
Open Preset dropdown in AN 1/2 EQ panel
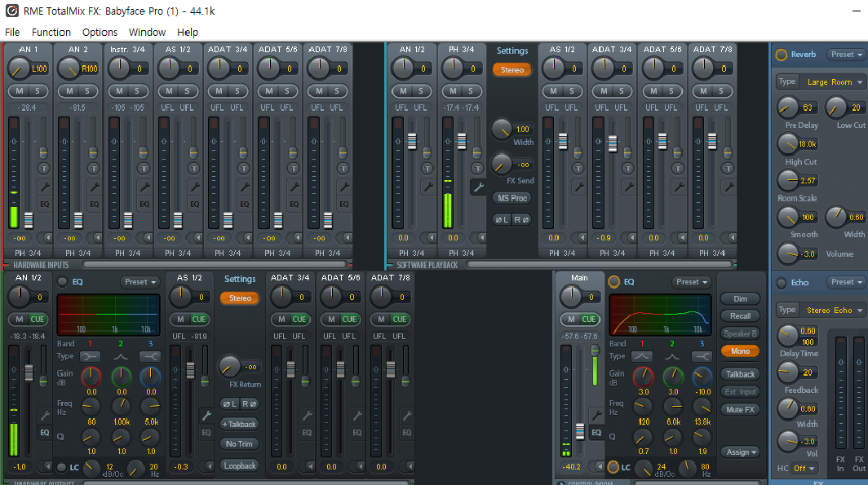point(140,282)
